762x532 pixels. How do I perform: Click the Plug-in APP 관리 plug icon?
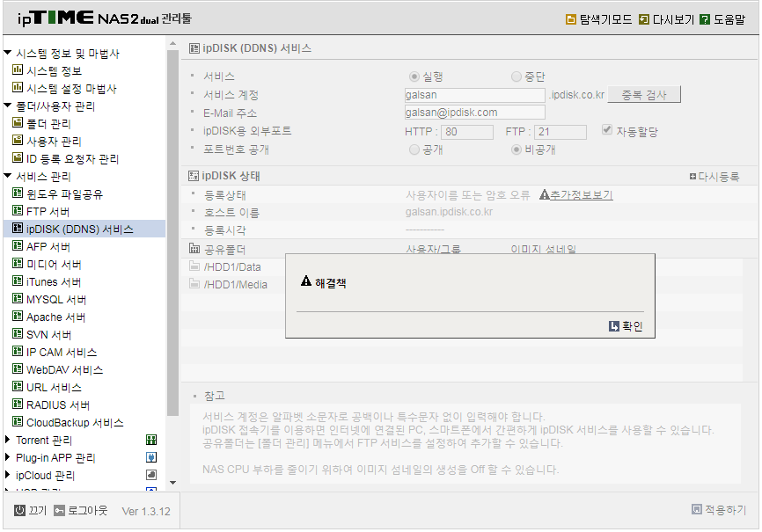coord(151,457)
